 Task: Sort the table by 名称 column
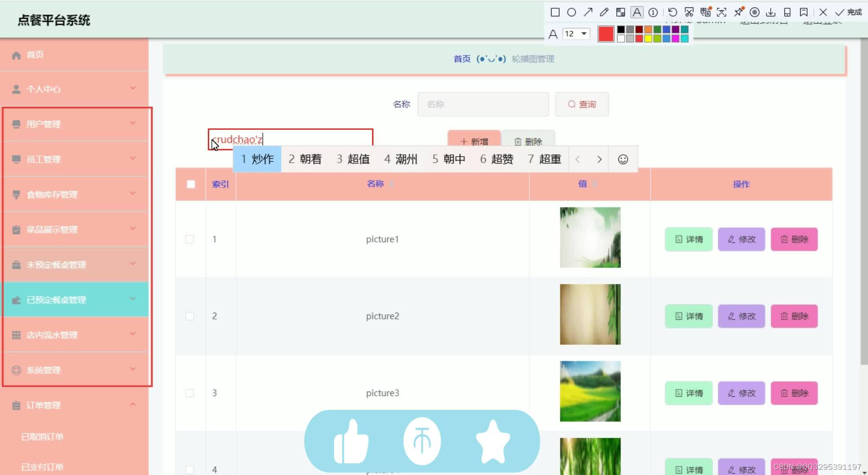pos(391,184)
